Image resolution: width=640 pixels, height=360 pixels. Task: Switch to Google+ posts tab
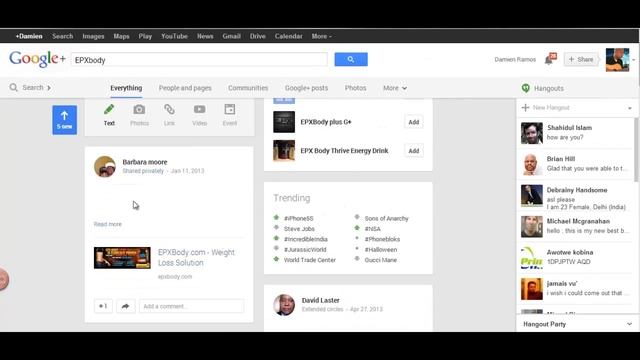pos(307,88)
